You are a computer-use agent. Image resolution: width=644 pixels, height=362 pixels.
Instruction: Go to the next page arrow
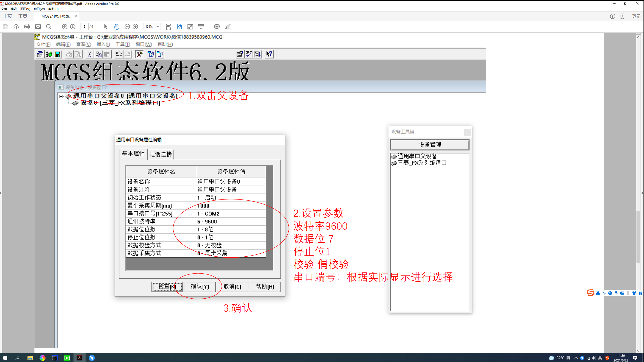[x=73, y=27]
